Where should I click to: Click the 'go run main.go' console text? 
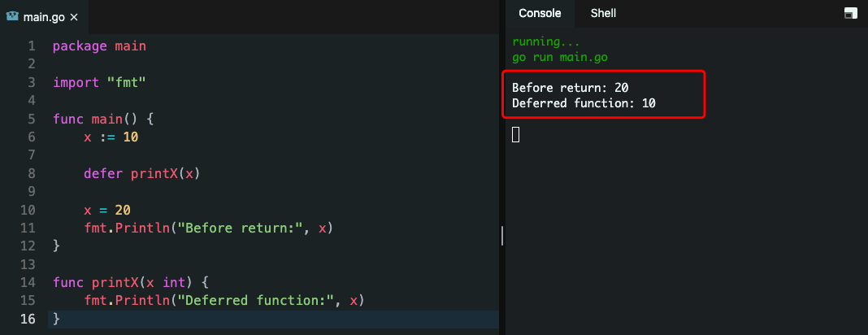tap(560, 57)
